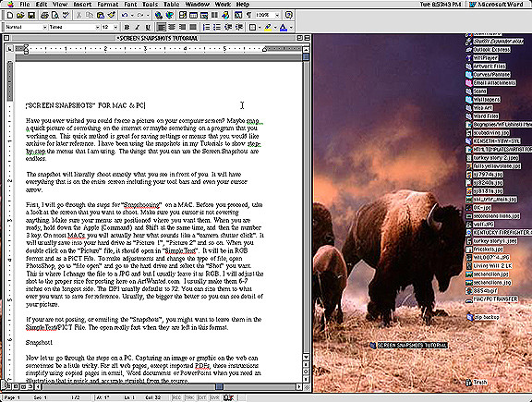Expand the Redo history arrow
This screenshot has width=532, height=402.
pyautogui.click(x=148, y=16)
